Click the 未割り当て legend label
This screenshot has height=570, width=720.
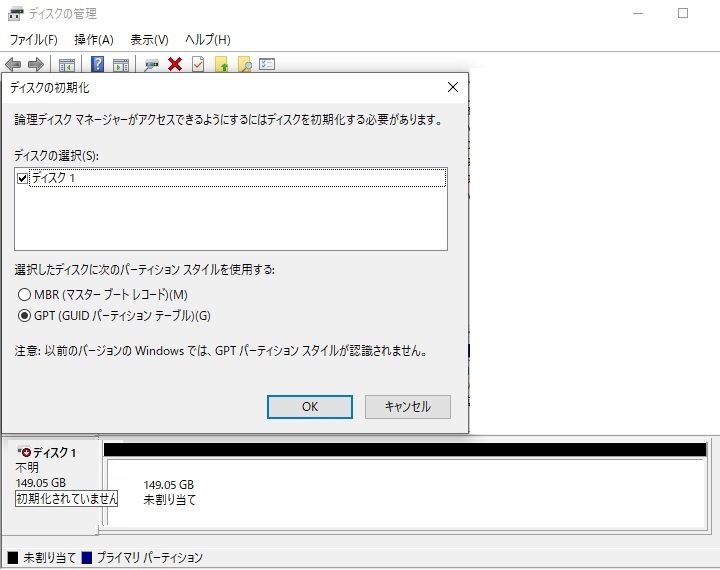[x=50, y=558]
